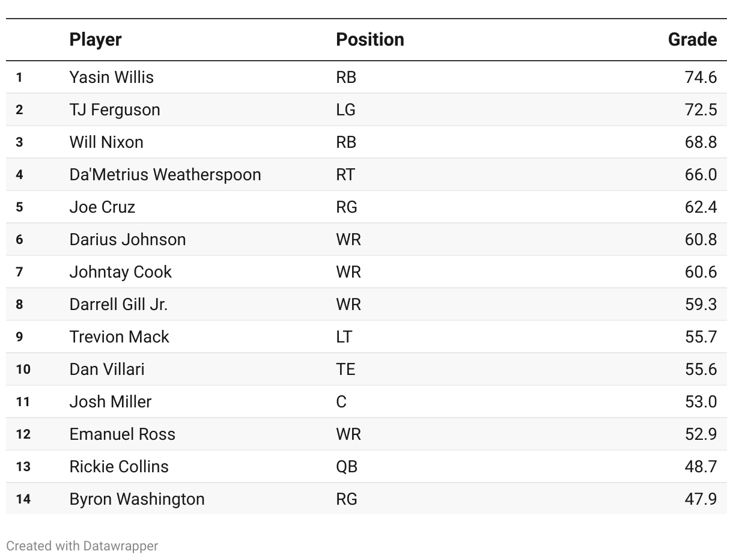
Task: Click Byron Washington's grade 47.9
Action: coord(701,499)
